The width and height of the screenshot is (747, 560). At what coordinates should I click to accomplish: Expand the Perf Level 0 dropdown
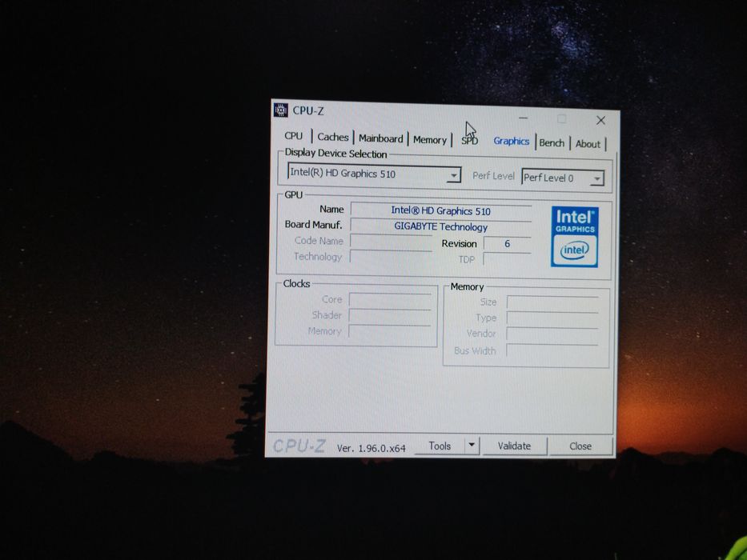pyautogui.click(x=596, y=178)
